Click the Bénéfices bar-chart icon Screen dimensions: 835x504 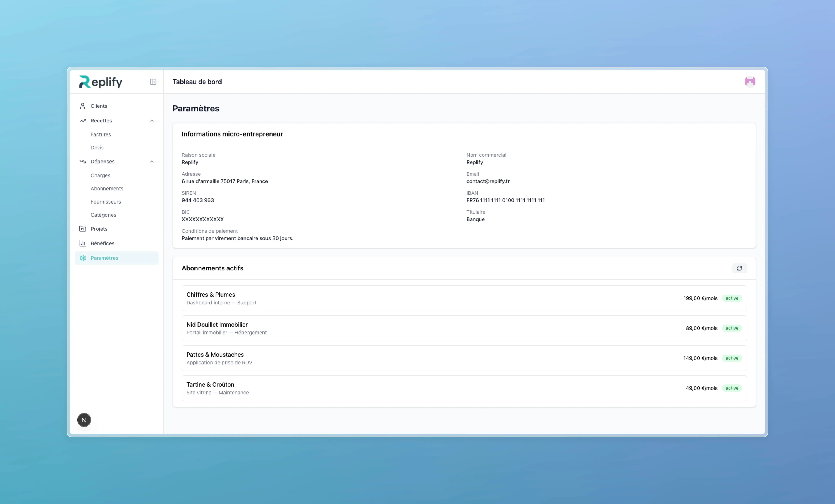[82, 243]
